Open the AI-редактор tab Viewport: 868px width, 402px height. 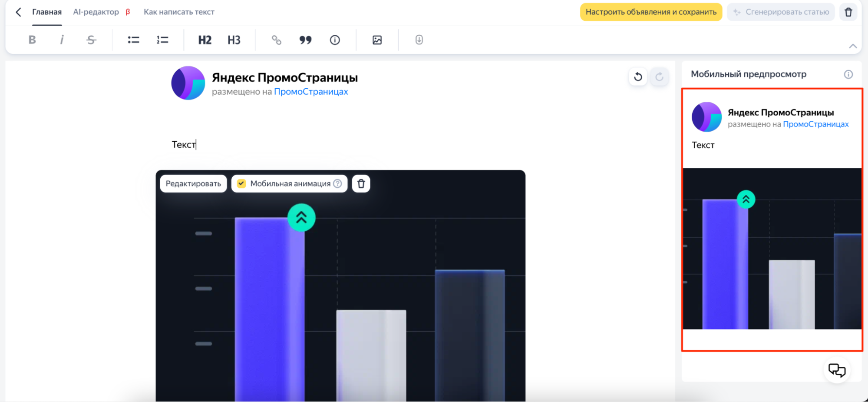pyautogui.click(x=102, y=12)
